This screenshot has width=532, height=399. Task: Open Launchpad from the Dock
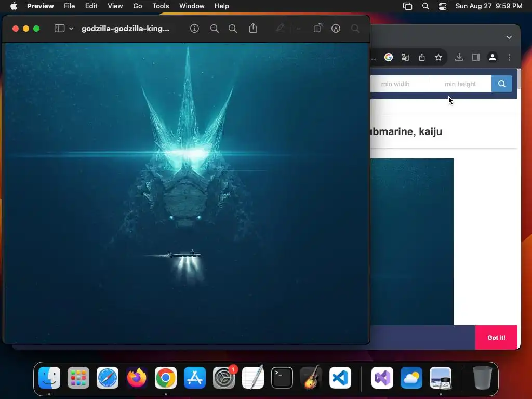78,378
